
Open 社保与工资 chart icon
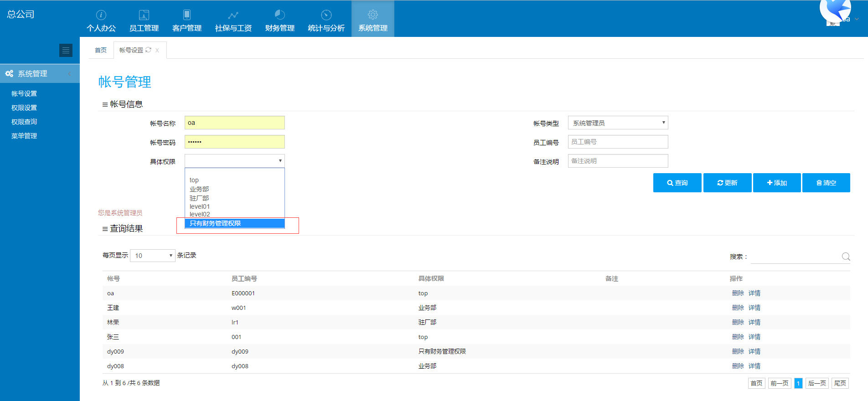[x=233, y=15]
